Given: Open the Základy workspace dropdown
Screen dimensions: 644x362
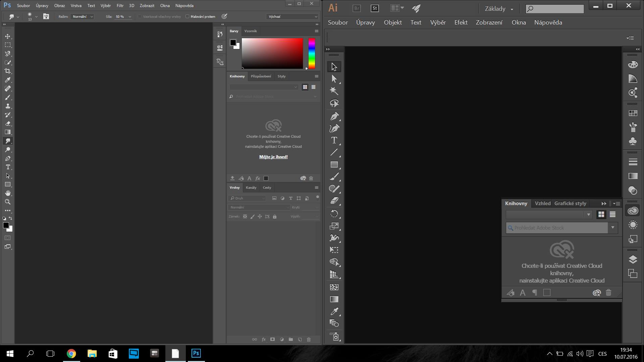Looking at the screenshot, I should click(x=499, y=9).
